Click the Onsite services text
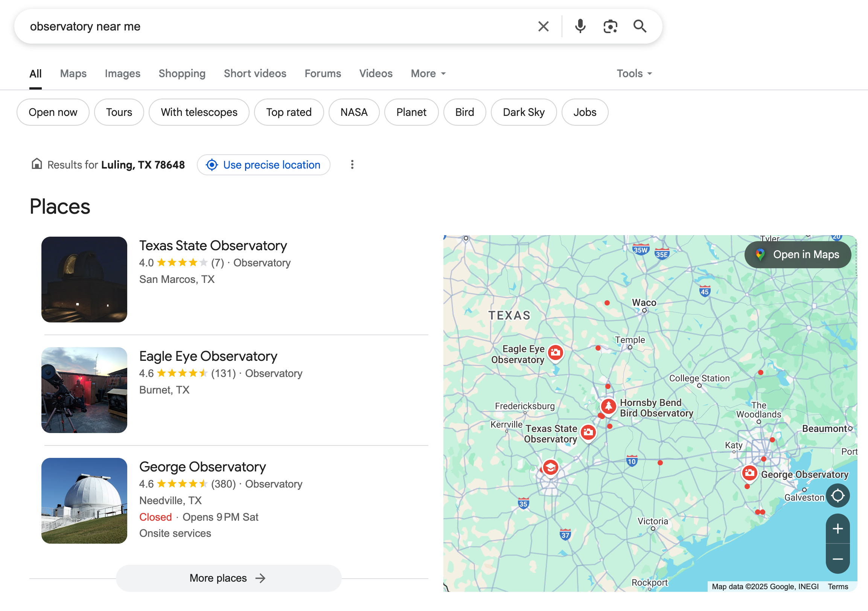The width and height of the screenshot is (868, 611). click(x=175, y=533)
